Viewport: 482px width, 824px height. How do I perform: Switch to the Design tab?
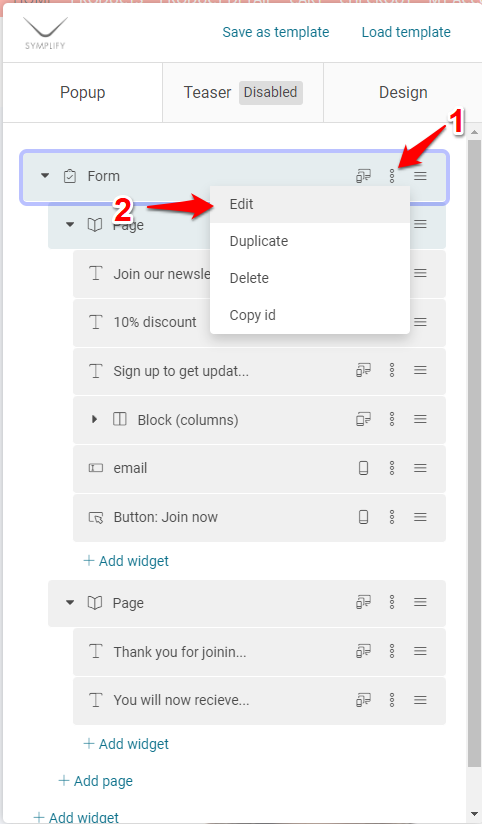point(403,92)
